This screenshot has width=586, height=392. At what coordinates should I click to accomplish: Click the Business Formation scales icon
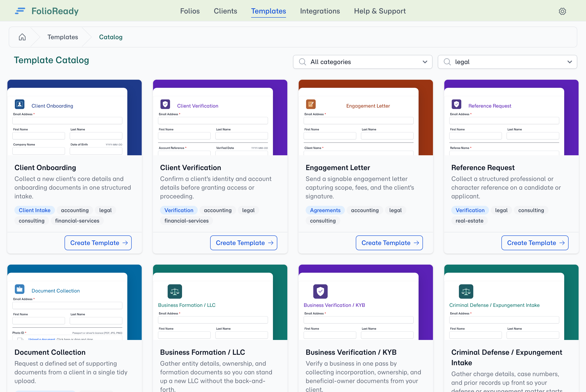[175, 291]
